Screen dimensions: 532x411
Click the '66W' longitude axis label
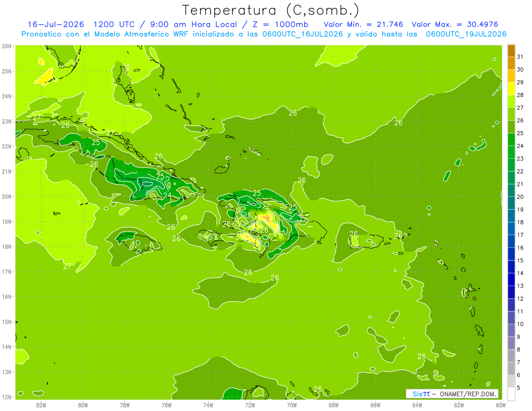[376, 405]
